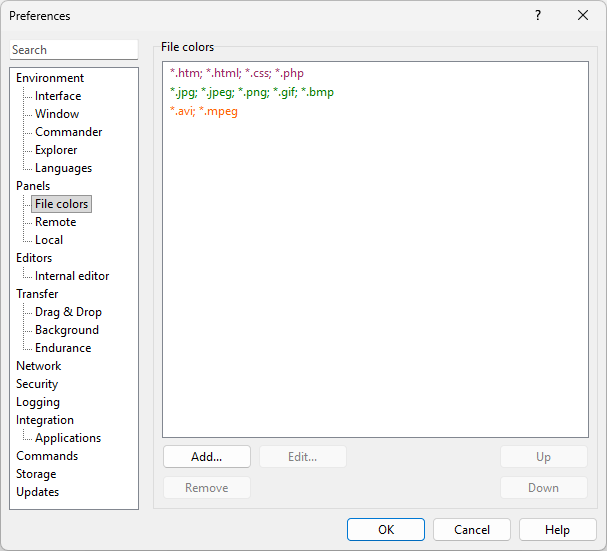
Task: Open the Network preferences page
Action: pyautogui.click(x=38, y=366)
